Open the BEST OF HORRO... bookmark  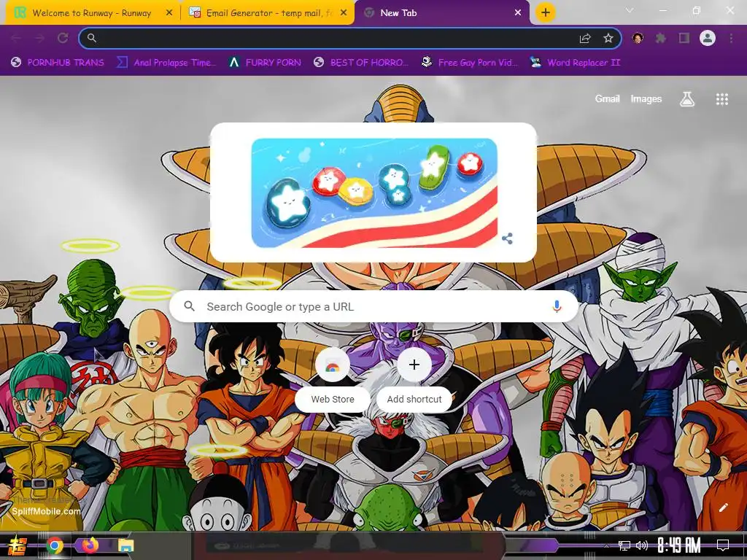coord(361,63)
